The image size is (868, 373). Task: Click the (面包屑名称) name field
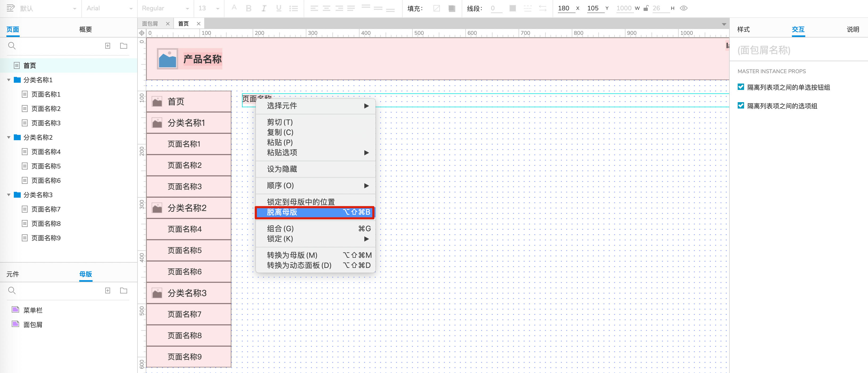799,50
